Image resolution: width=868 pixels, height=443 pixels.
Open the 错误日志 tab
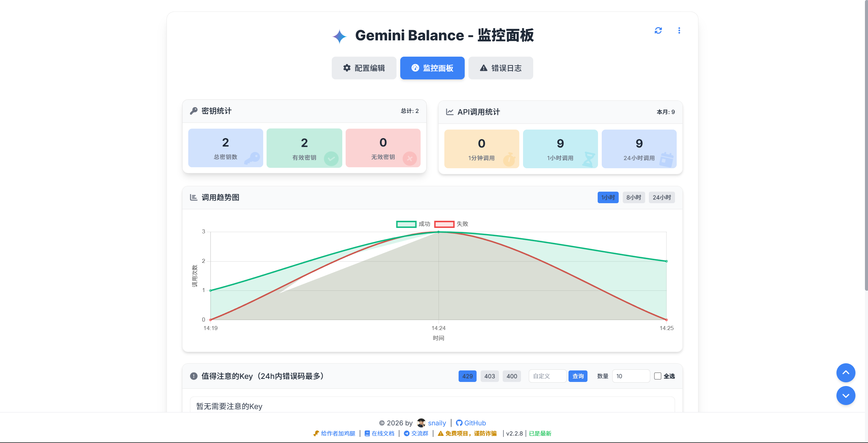pyautogui.click(x=500, y=68)
